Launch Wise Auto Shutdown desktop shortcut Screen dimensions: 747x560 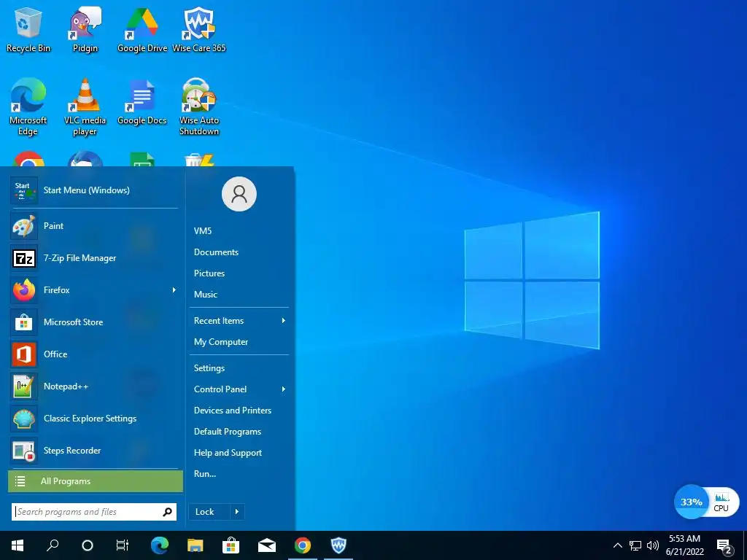[199, 106]
